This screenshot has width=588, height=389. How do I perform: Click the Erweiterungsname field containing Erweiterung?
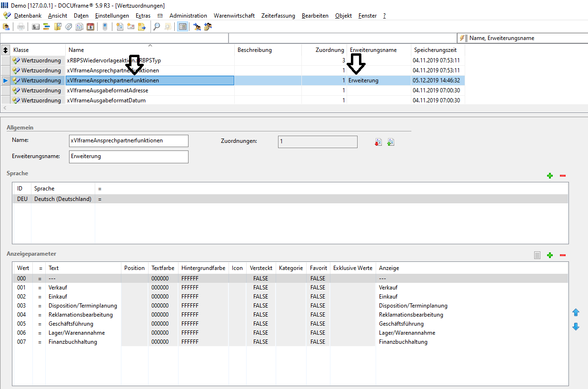tap(129, 156)
